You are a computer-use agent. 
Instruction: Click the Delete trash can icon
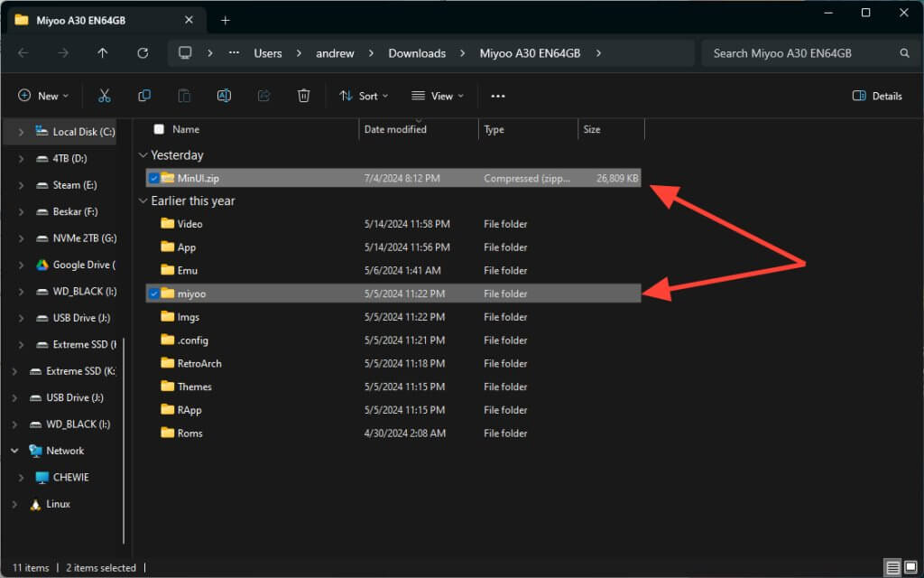pyautogui.click(x=304, y=96)
